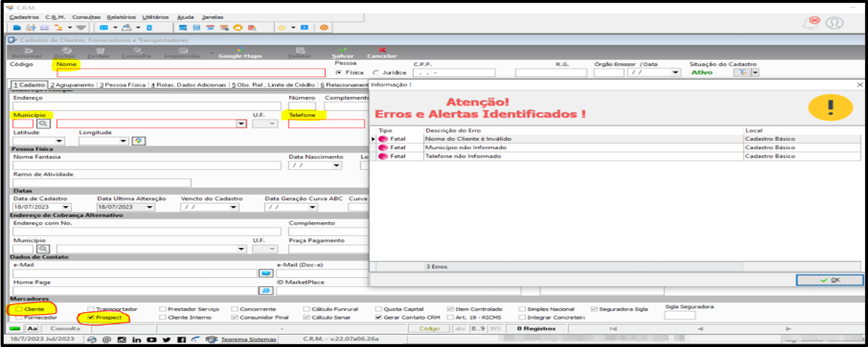Open the Cadastros menu
Viewport: 868px width, 347px height.
pos(24,18)
